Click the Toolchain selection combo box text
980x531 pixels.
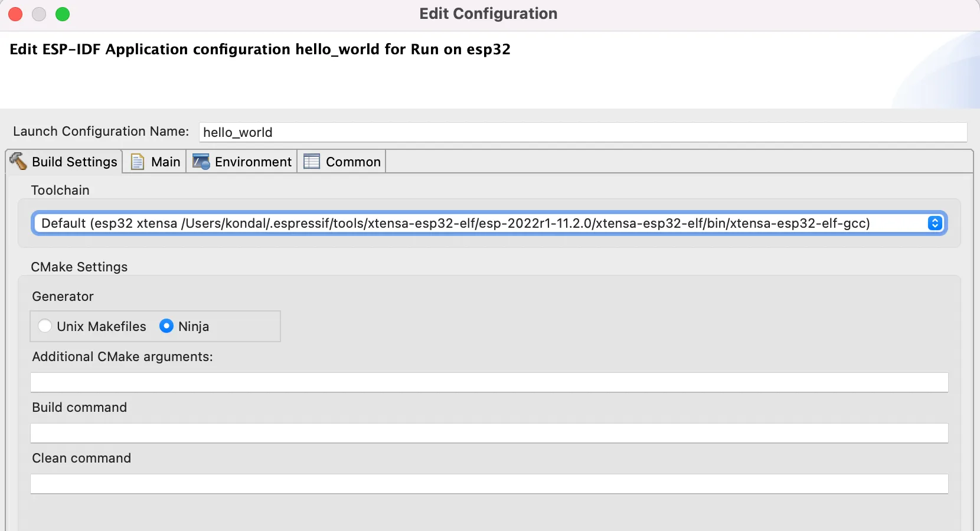(455, 223)
